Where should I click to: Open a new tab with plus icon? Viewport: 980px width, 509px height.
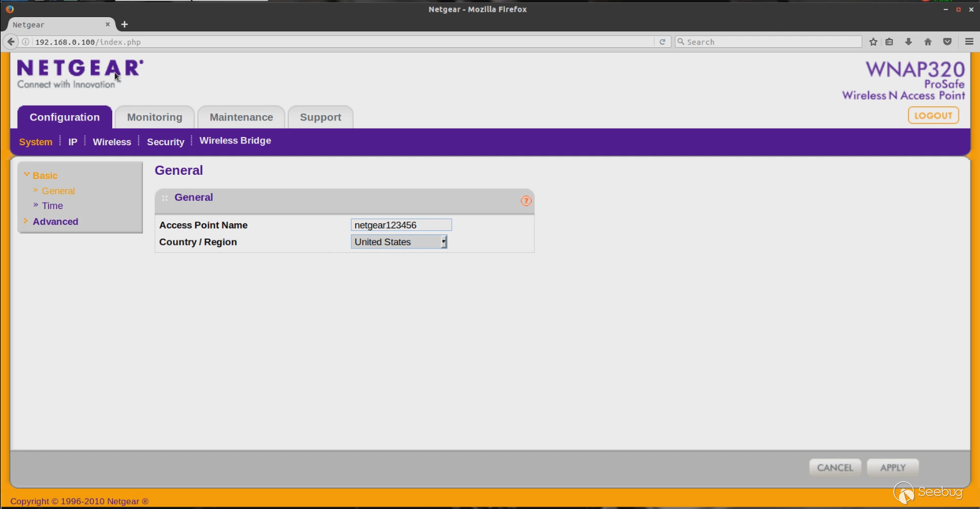[x=125, y=24]
